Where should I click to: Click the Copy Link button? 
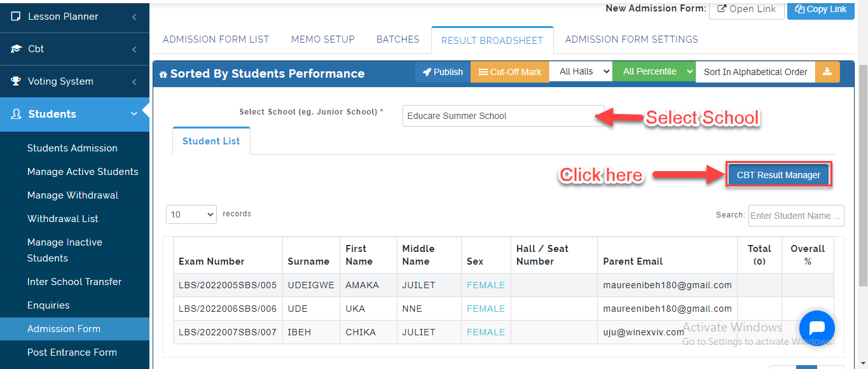click(x=821, y=9)
